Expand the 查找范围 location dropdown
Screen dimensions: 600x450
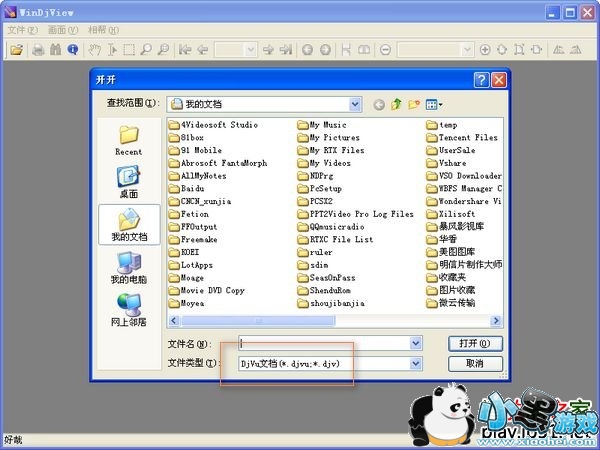pyautogui.click(x=355, y=104)
